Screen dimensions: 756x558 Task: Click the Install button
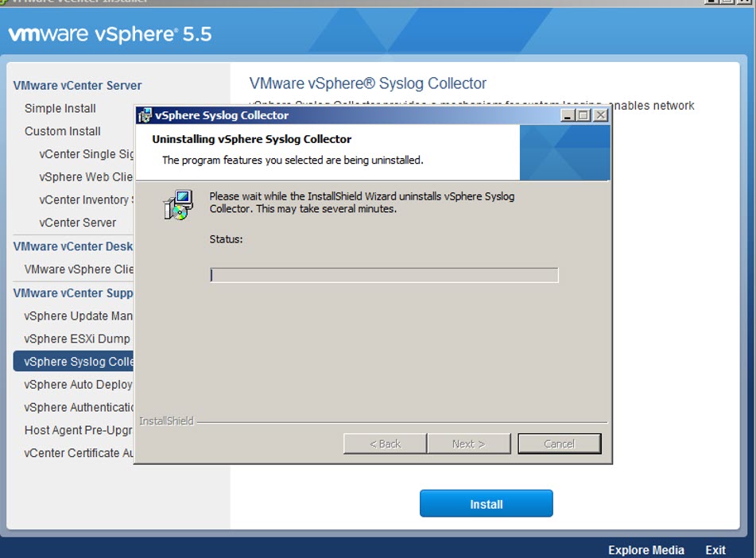[x=486, y=504]
